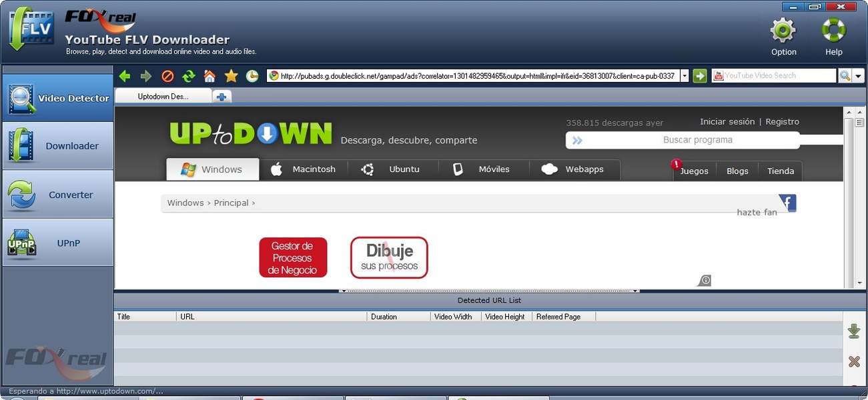
Task: Click the YouTube search magnifier button
Action: click(x=845, y=76)
